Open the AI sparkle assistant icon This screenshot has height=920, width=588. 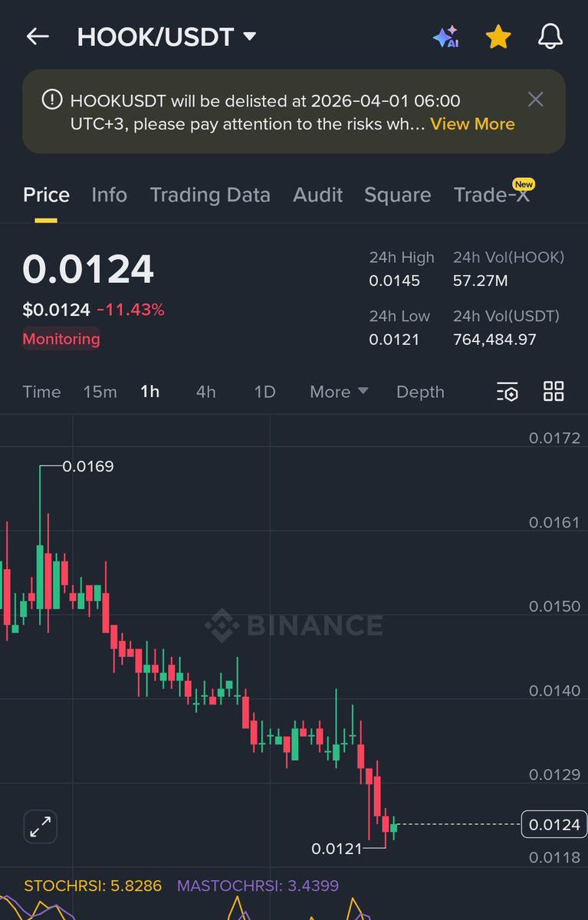point(445,37)
